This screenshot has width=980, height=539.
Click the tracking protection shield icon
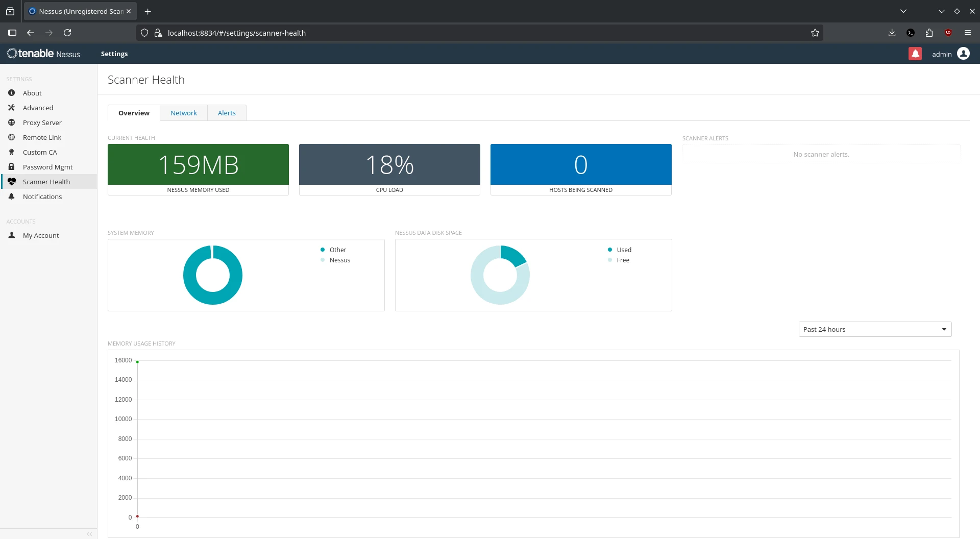coord(144,33)
